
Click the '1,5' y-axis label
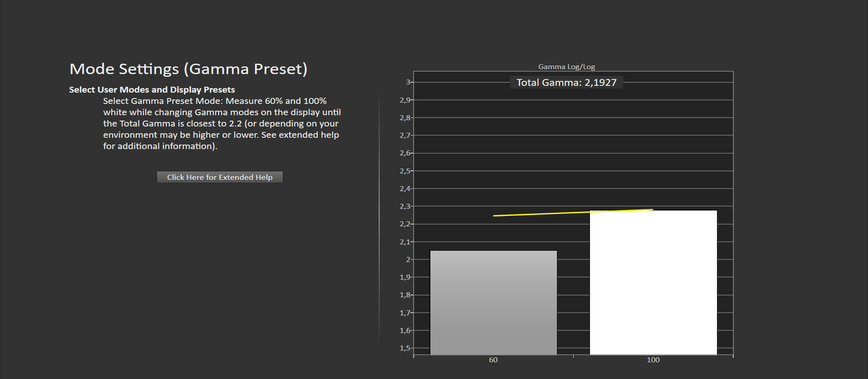[x=405, y=348]
